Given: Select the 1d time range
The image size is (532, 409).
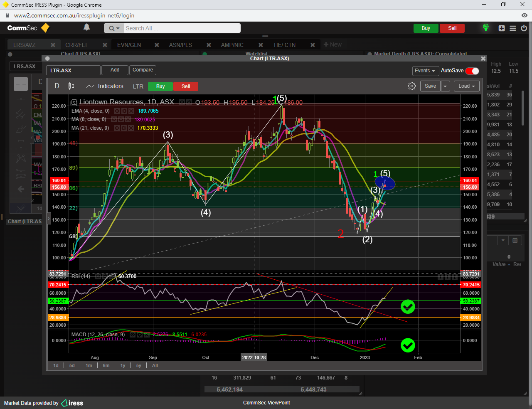Looking at the screenshot, I should 56,366.
